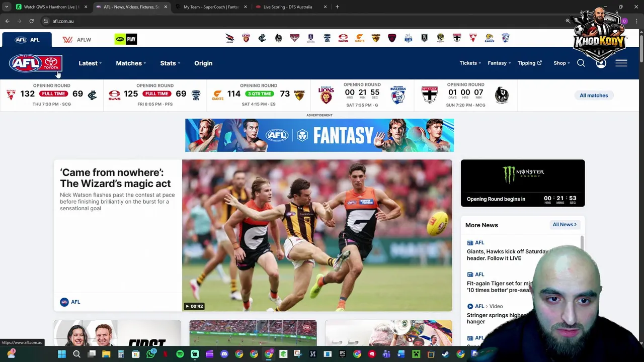
Task: Open the Essendon team logo
Action: click(294, 38)
